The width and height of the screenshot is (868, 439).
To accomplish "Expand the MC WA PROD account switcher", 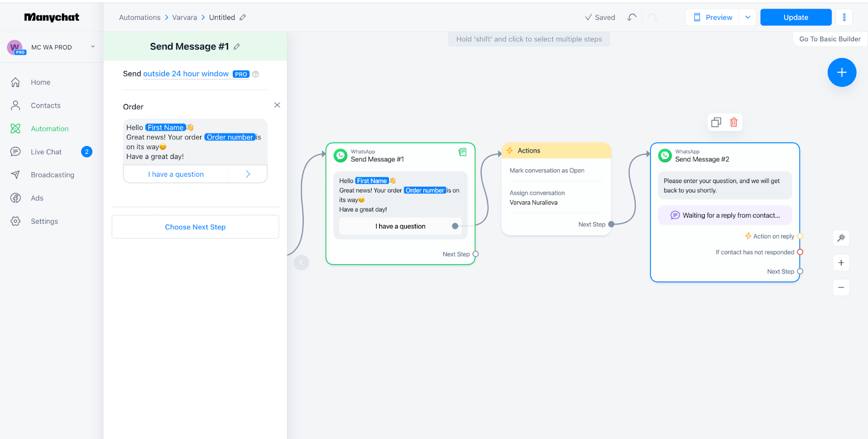I will 93,47.
